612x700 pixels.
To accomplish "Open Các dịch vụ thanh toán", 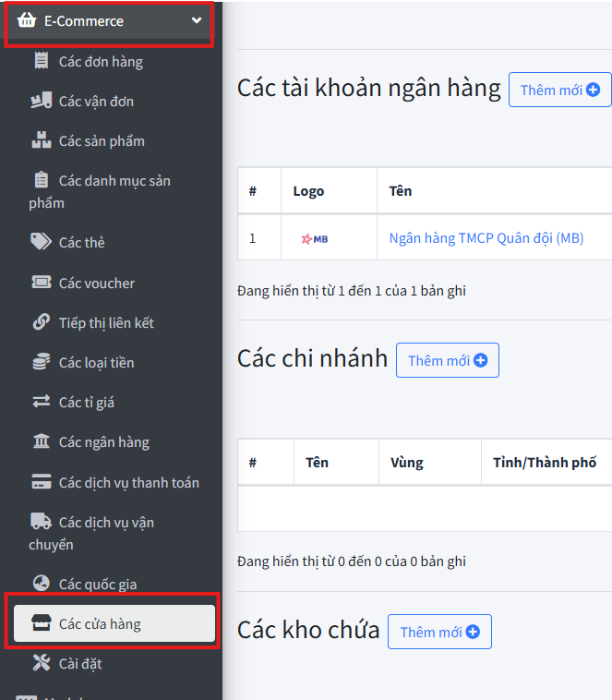I will 129,483.
